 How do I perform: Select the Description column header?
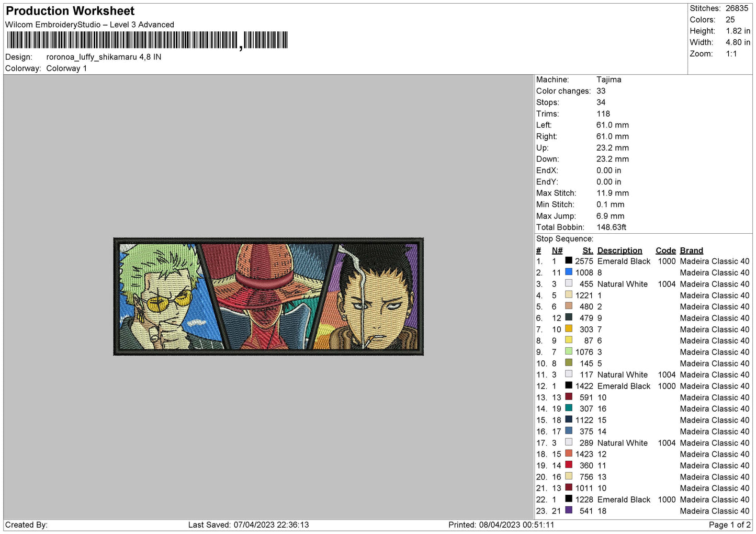(620, 251)
